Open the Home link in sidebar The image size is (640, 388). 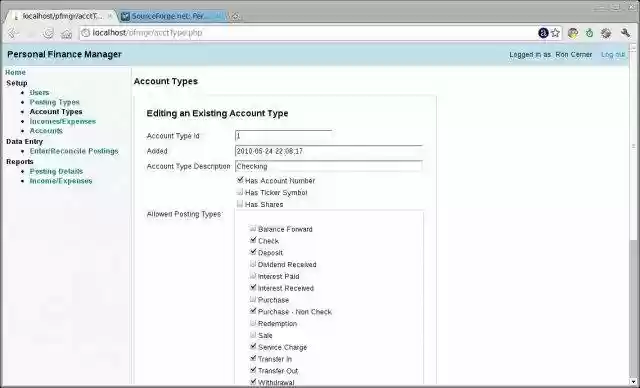click(x=16, y=72)
